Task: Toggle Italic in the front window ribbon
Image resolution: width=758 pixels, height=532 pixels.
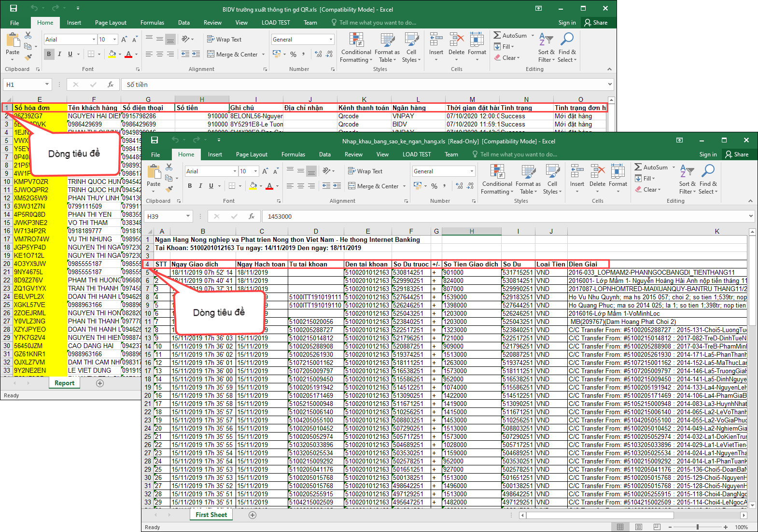Action: (200, 186)
